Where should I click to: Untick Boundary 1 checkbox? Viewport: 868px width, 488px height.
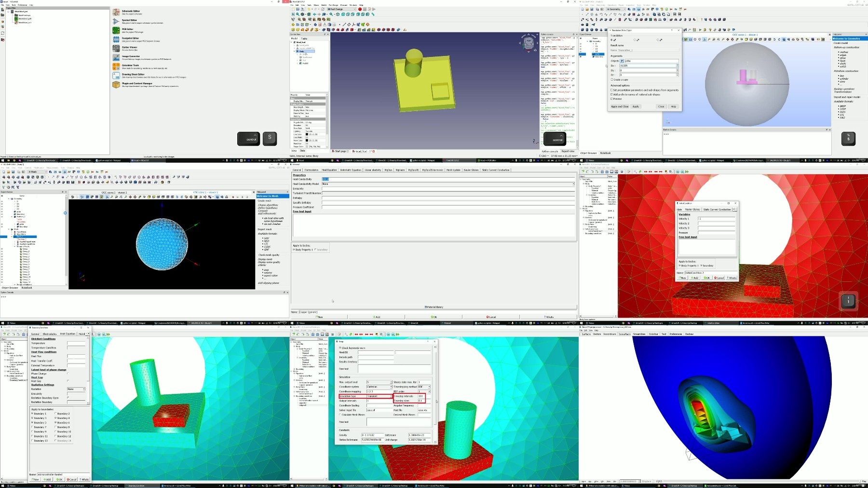point(32,414)
